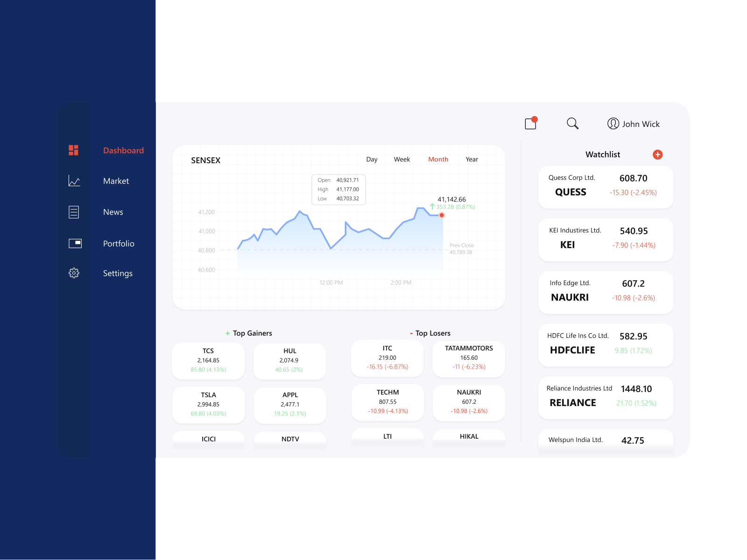
Task: Expand the TECHM loser card for details
Action: [x=388, y=402]
